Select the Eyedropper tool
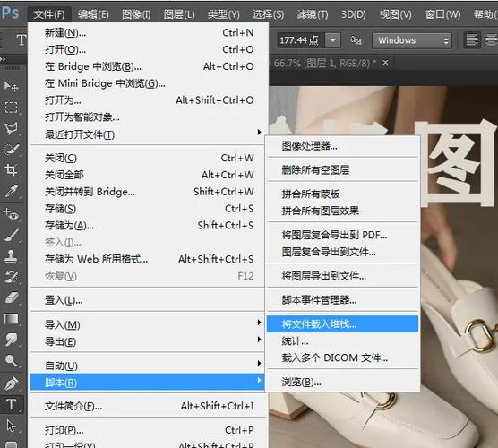Screen dimensions: 498x448 [12, 192]
